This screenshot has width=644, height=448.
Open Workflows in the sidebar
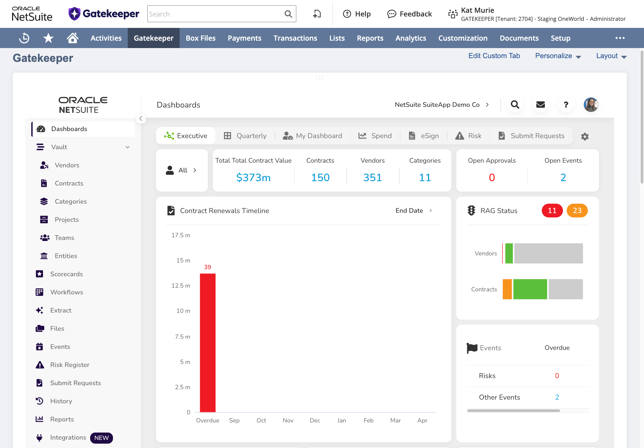tap(66, 292)
